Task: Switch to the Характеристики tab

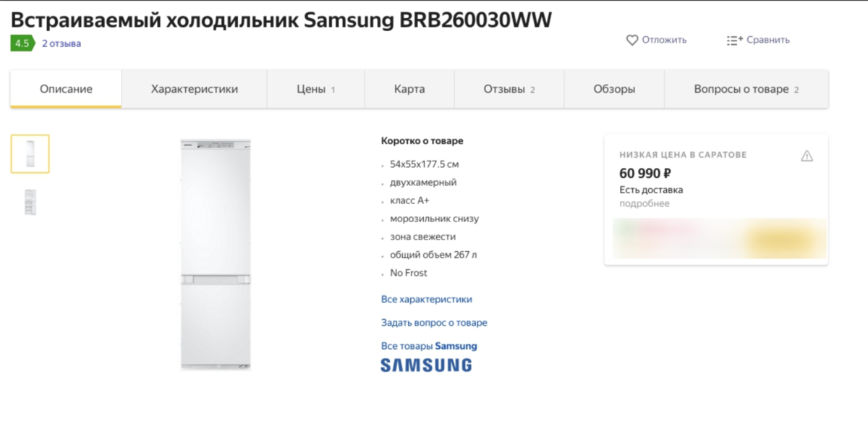Action: coord(195,89)
